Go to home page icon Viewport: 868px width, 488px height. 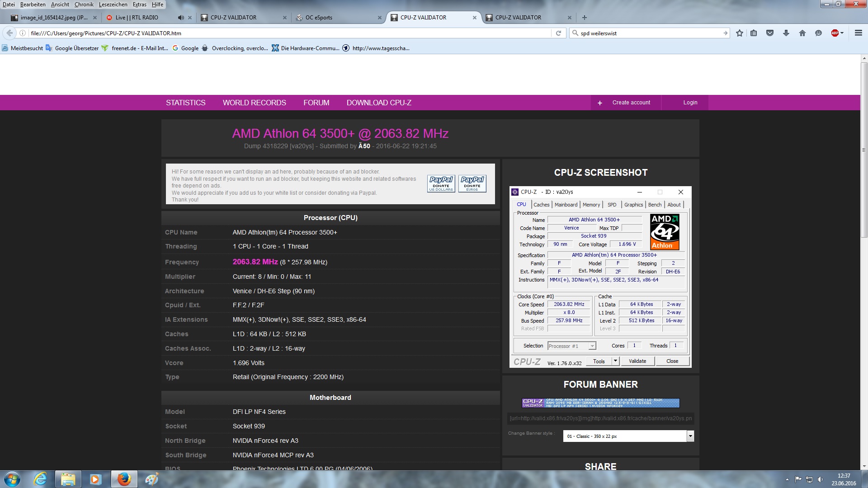(802, 33)
